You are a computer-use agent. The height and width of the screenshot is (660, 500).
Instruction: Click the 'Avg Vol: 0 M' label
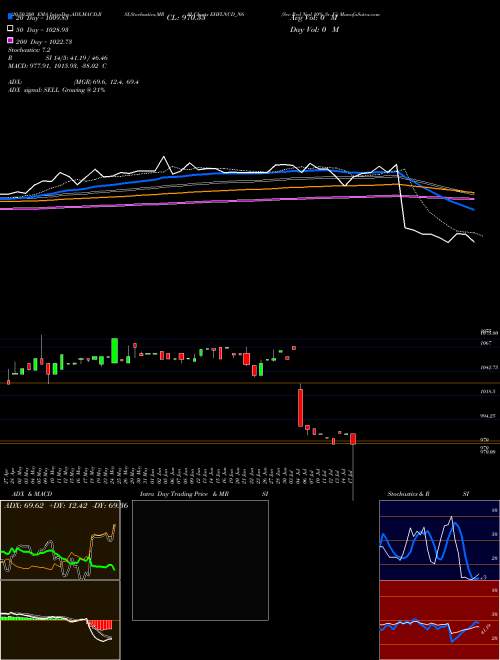click(x=314, y=18)
